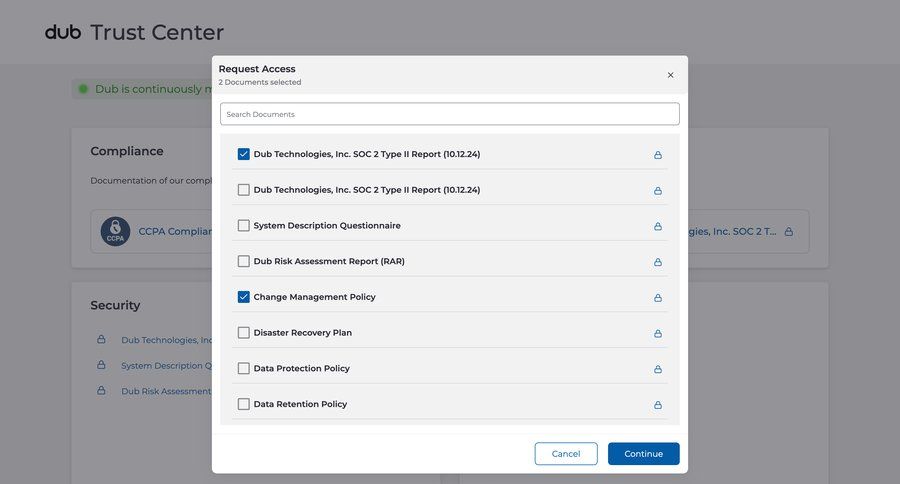Focus the Search Documents field
900x484 pixels.
pyautogui.click(x=449, y=114)
